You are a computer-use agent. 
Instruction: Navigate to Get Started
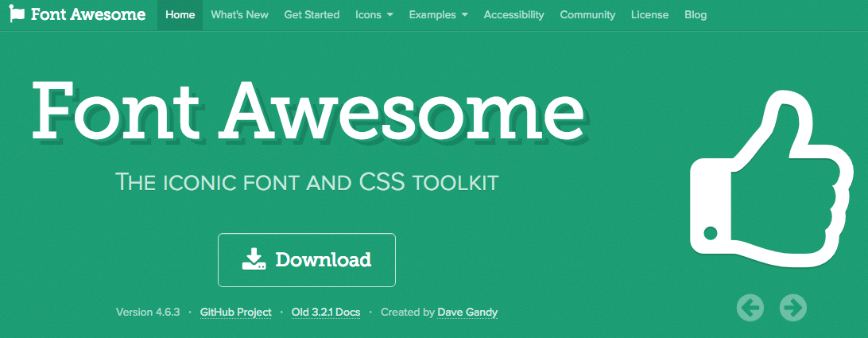(x=312, y=15)
